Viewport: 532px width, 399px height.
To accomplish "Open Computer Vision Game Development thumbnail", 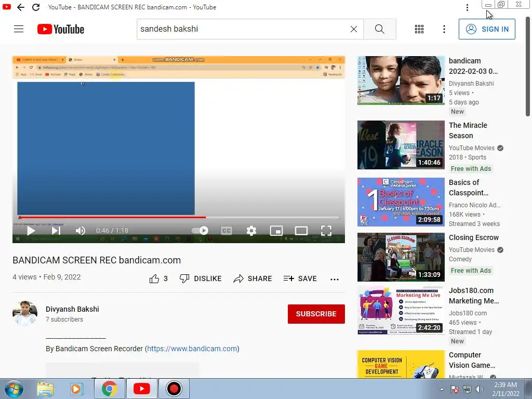I will (401, 364).
